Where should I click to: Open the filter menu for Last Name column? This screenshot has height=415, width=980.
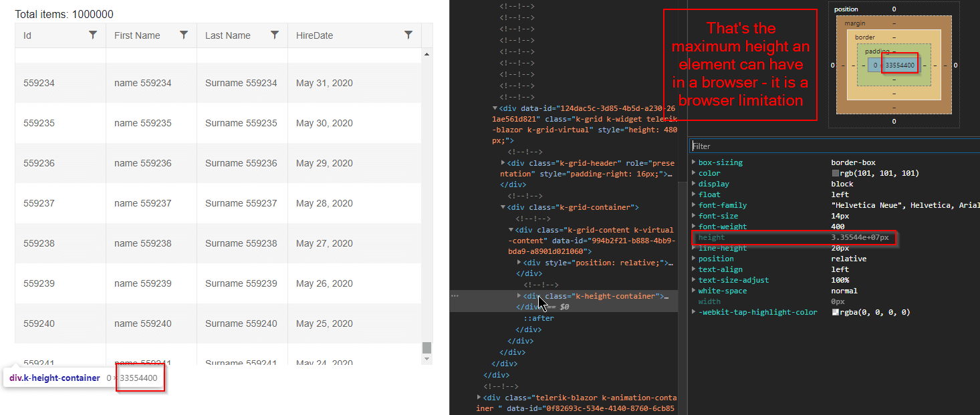[x=275, y=35]
